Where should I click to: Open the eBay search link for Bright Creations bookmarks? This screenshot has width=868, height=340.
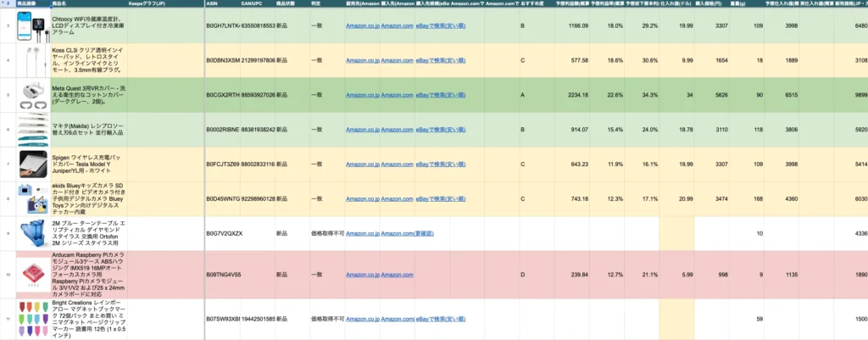pos(441,320)
